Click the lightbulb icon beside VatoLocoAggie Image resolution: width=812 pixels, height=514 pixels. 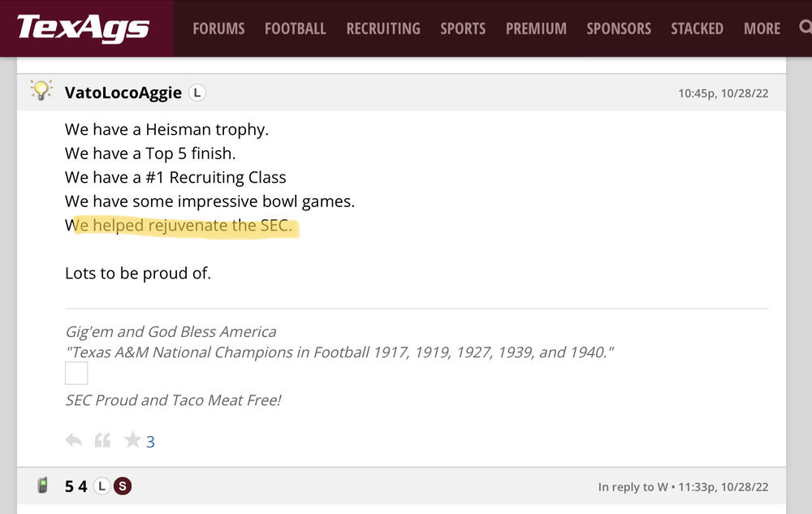(x=41, y=91)
